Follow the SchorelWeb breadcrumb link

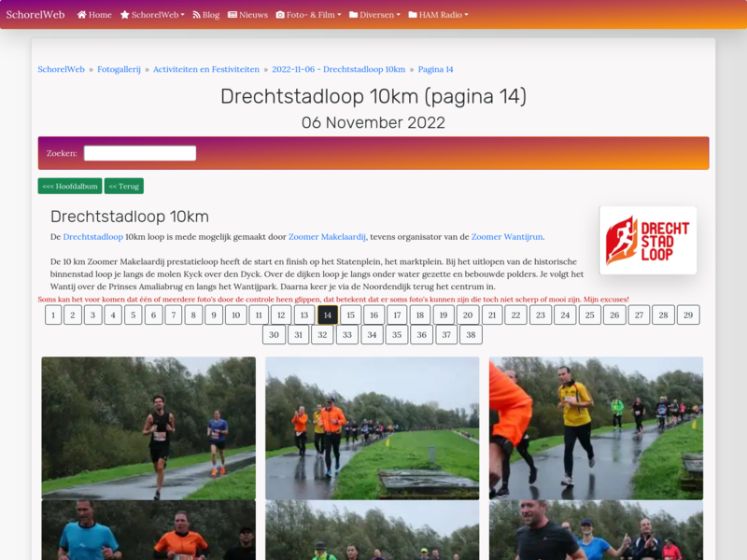[61, 69]
